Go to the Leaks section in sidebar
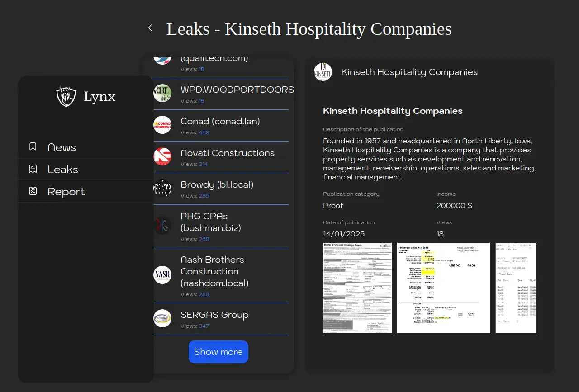The image size is (579, 392). pyautogui.click(x=63, y=170)
